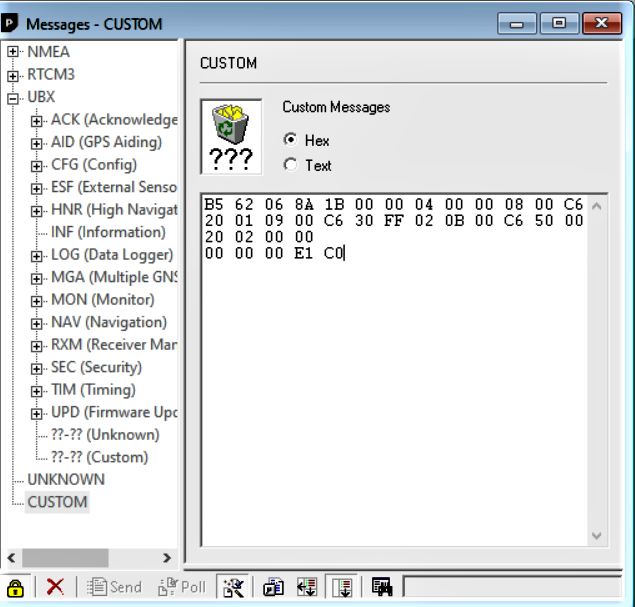Expand the CFG (Config) node

pyautogui.click(x=37, y=165)
